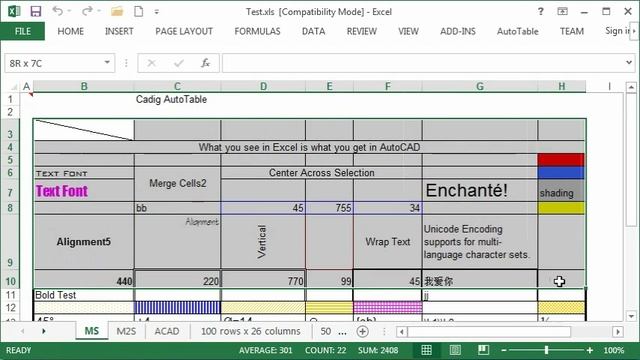The width and height of the screenshot is (640, 360).
Task: Add a new sheet with plus icon
Action: tap(362, 331)
